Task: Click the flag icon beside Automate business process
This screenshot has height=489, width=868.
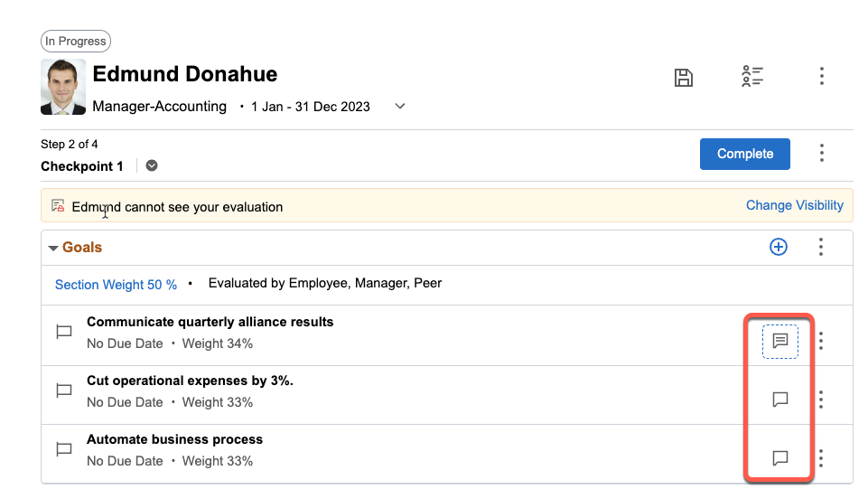Action: 64,449
